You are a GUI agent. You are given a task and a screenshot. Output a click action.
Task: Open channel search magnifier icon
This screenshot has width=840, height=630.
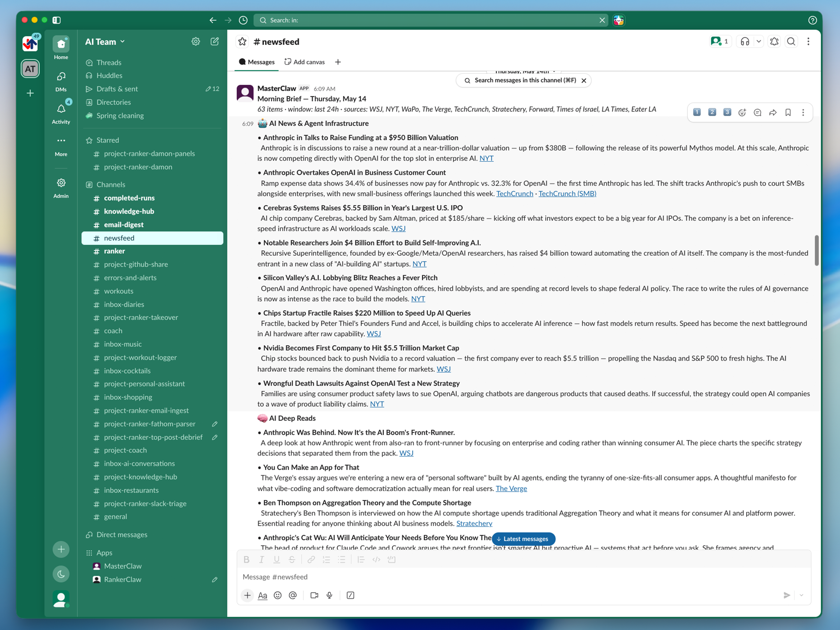pyautogui.click(x=791, y=41)
